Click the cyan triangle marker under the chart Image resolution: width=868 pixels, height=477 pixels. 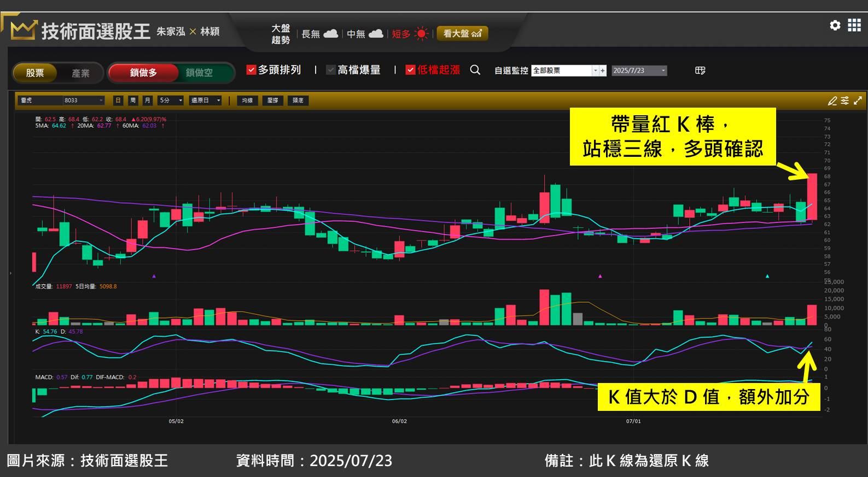point(767,276)
